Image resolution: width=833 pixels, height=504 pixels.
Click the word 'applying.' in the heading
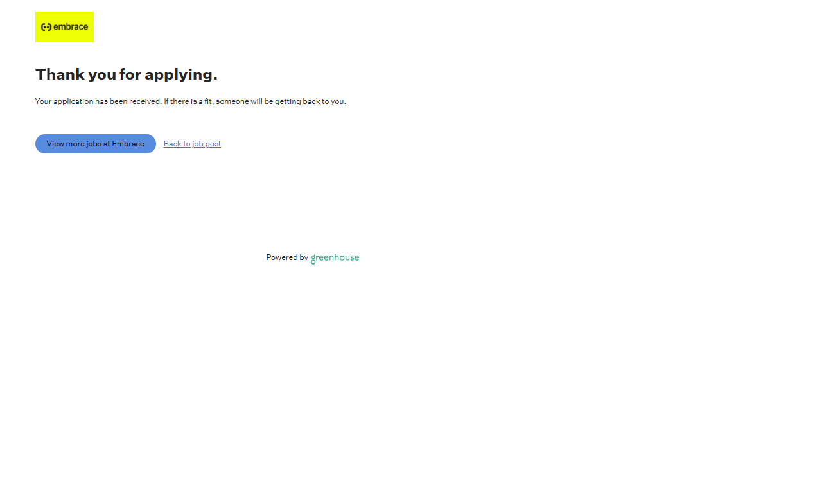180,74
